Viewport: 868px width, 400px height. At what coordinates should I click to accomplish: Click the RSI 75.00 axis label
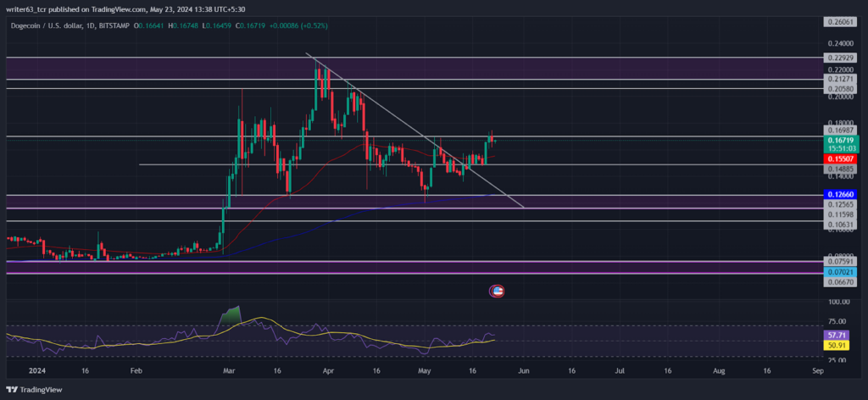coord(837,321)
